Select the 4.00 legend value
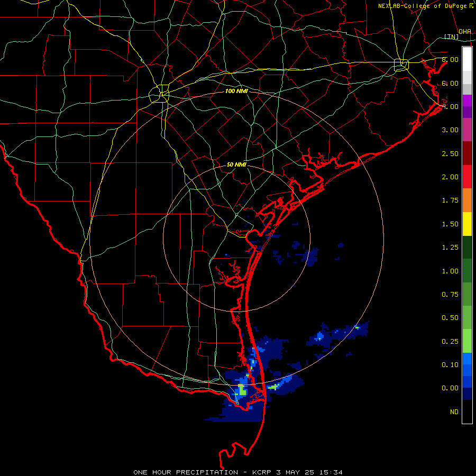476x476 pixels. 450,106
